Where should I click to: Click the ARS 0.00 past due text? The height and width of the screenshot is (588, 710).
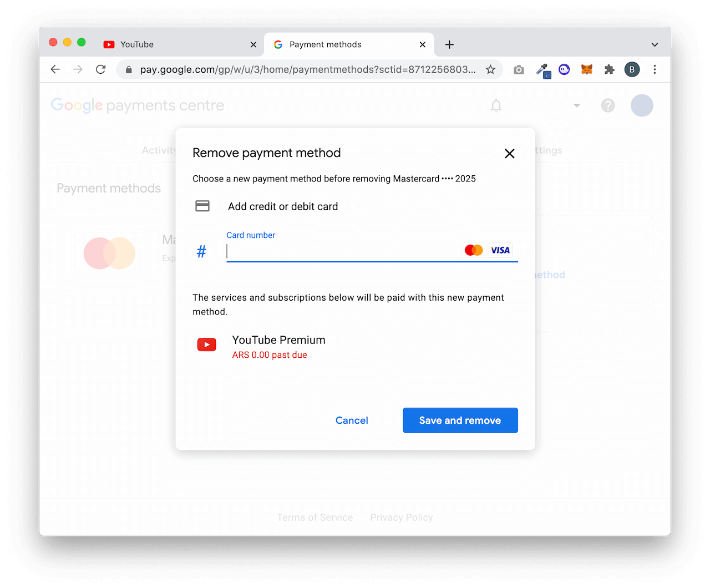[270, 355]
